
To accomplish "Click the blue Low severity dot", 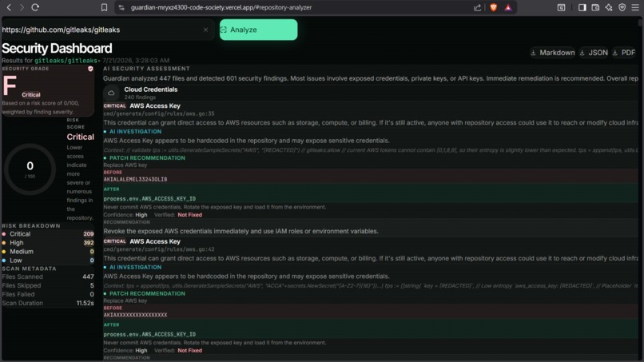I will point(4,260).
